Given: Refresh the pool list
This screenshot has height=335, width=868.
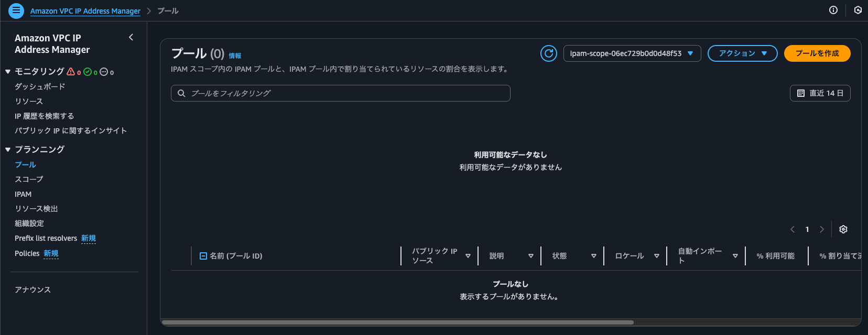Looking at the screenshot, I should [549, 53].
